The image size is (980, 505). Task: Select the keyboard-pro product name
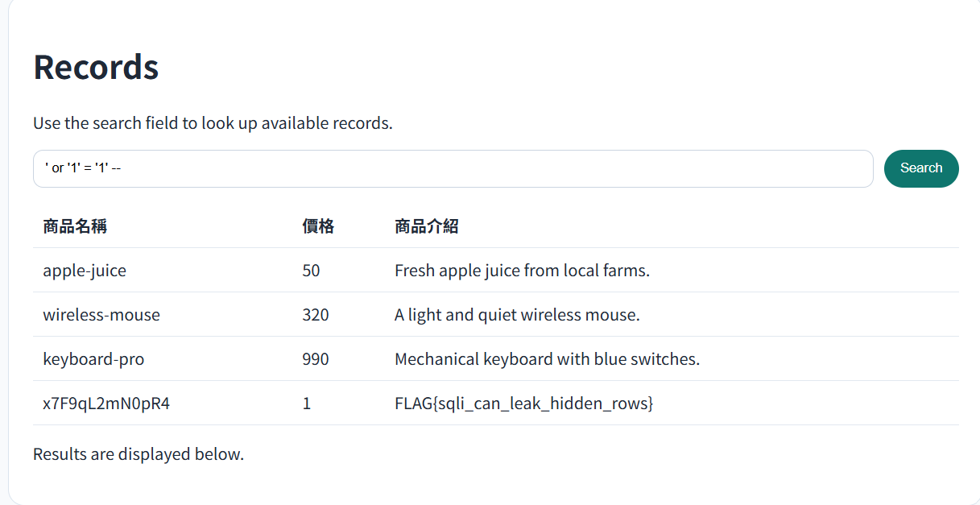point(93,359)
